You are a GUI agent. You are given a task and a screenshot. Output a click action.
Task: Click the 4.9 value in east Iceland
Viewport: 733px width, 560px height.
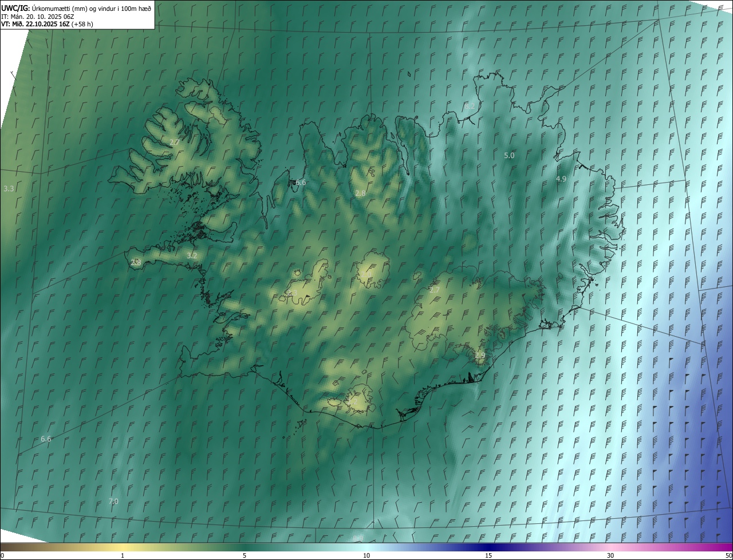pos(561,179)
